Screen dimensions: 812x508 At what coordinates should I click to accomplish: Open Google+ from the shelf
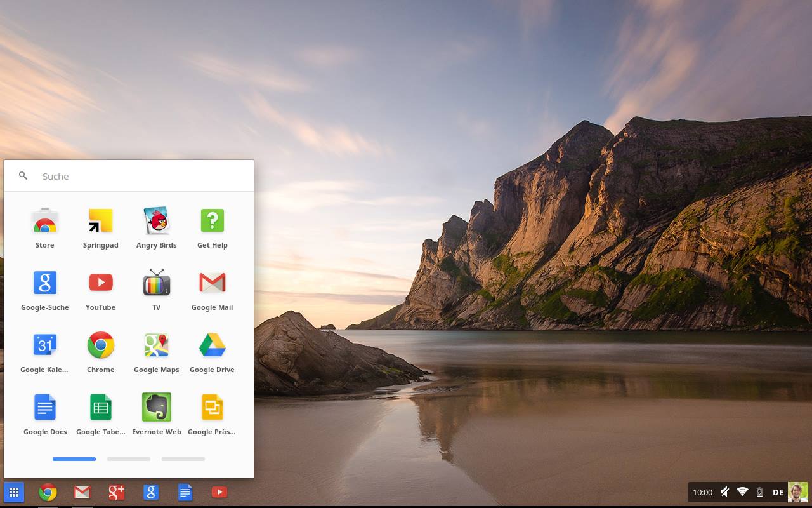tap(116, 492)
